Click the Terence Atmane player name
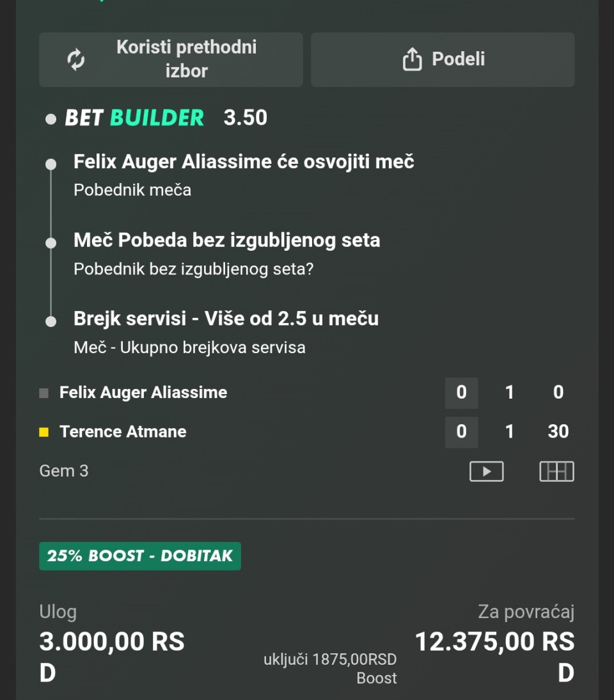Image resolution: width=614 pixels, height=700 pixels. (123, 432)
